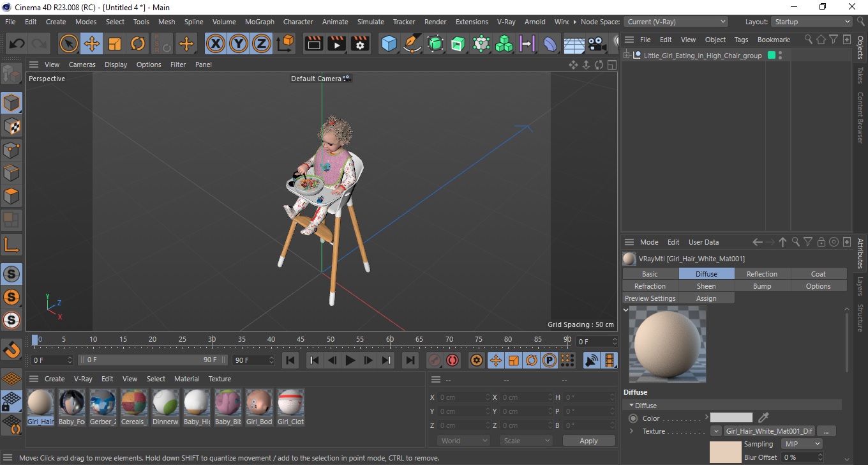This screenshot has width=868, height=465.
Task: Click the Diffuse color swatch
Action: 731,418
